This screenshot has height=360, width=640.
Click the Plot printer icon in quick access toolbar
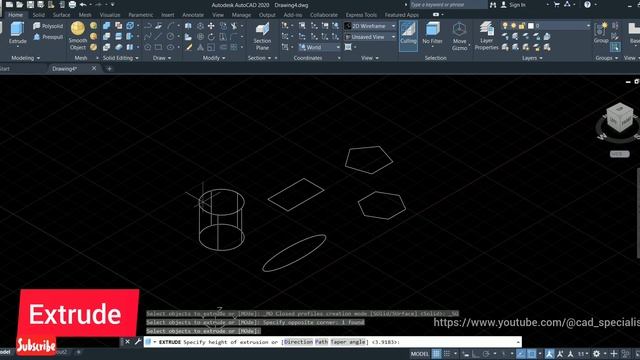pyautogui.click(x=72, y=5)
